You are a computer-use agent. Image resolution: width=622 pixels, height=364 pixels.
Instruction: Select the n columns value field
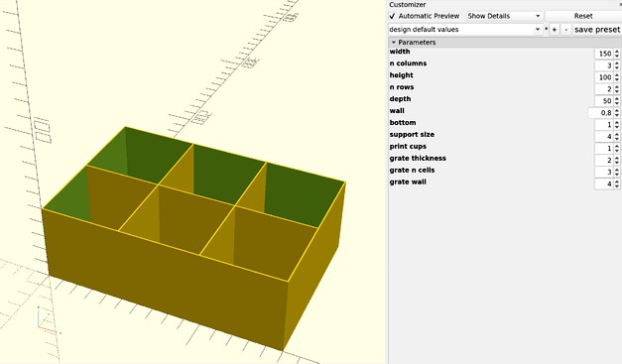click(603, 65)
